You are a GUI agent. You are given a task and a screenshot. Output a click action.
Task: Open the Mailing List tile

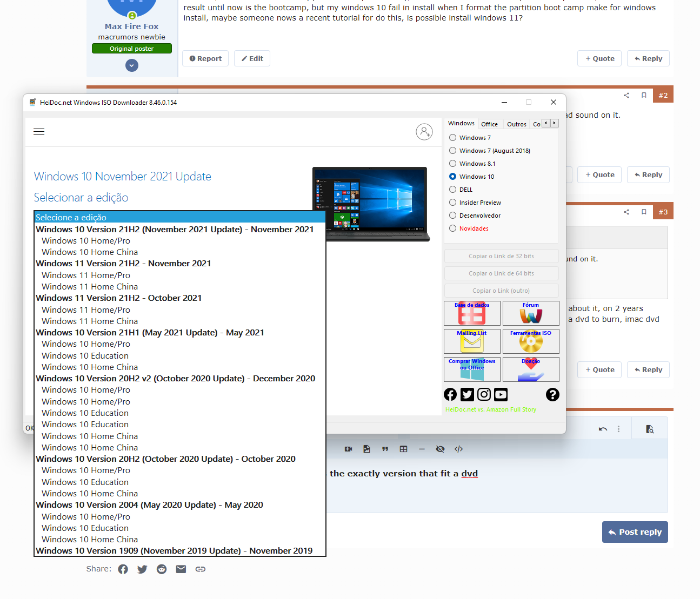[x=472, y=341]
